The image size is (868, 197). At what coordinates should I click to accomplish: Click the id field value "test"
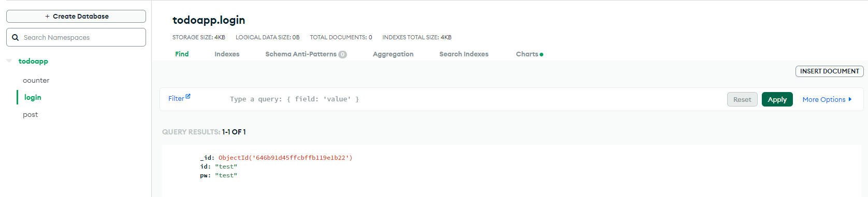point(226,166)
